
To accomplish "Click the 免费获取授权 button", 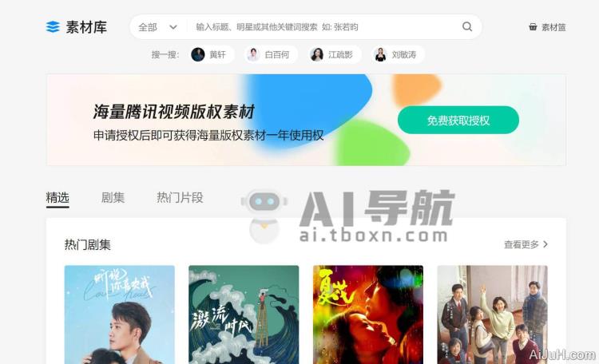I will (x=458, y=121).
